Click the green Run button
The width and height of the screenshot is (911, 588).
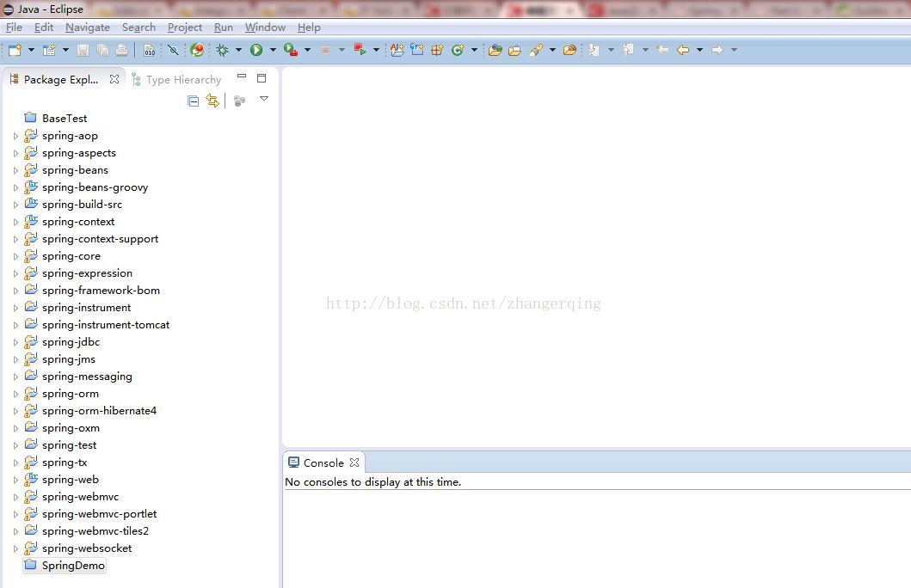[x=256, y=50]
